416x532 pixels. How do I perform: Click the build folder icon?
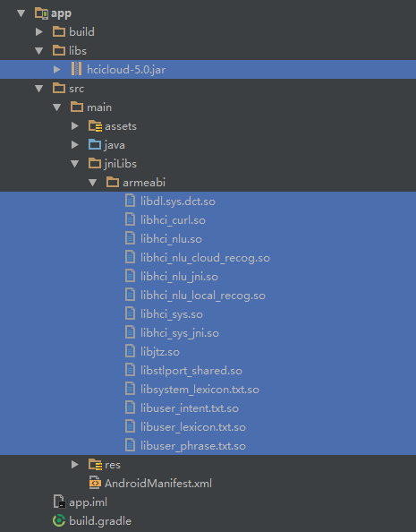tap(59, 31)
